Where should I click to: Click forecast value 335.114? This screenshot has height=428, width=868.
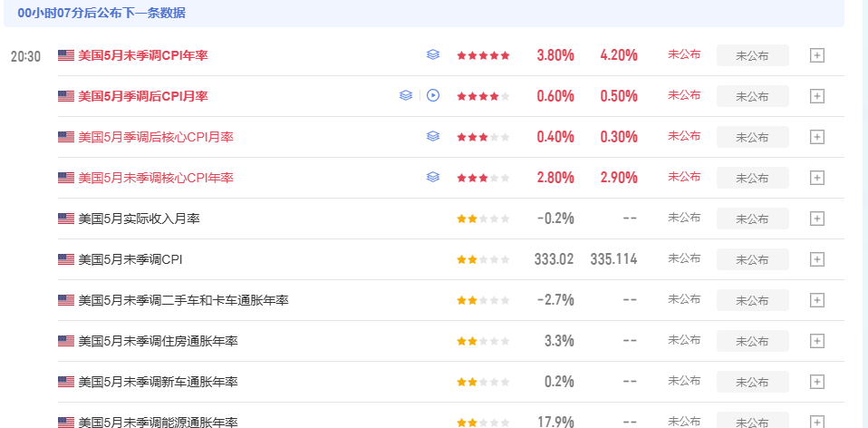tap(614, 259)
